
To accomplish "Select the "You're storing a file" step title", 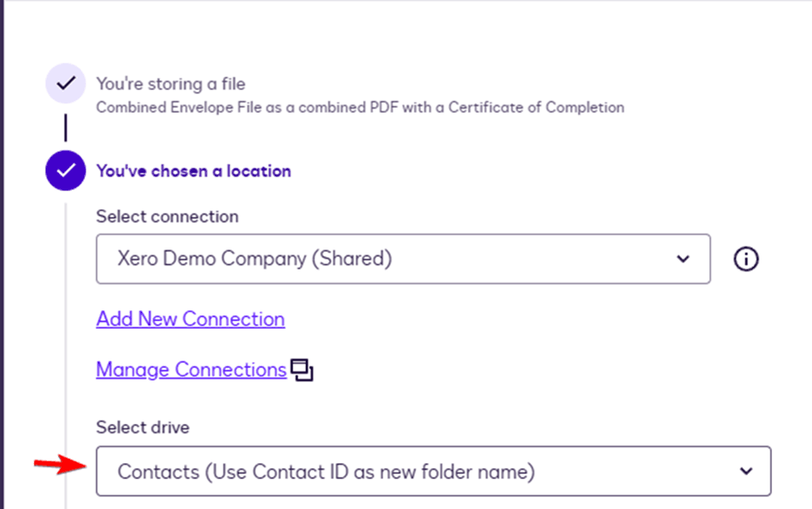I will (170, 83).
